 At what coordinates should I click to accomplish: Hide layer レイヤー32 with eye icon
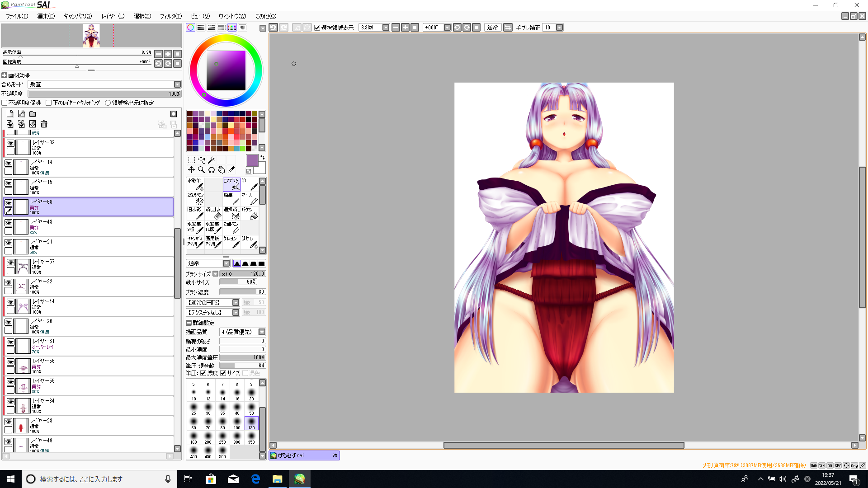(10, 143)
